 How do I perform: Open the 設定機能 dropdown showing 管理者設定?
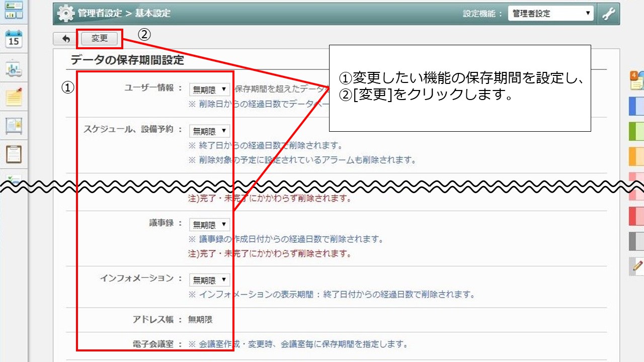tap(551, 14)
